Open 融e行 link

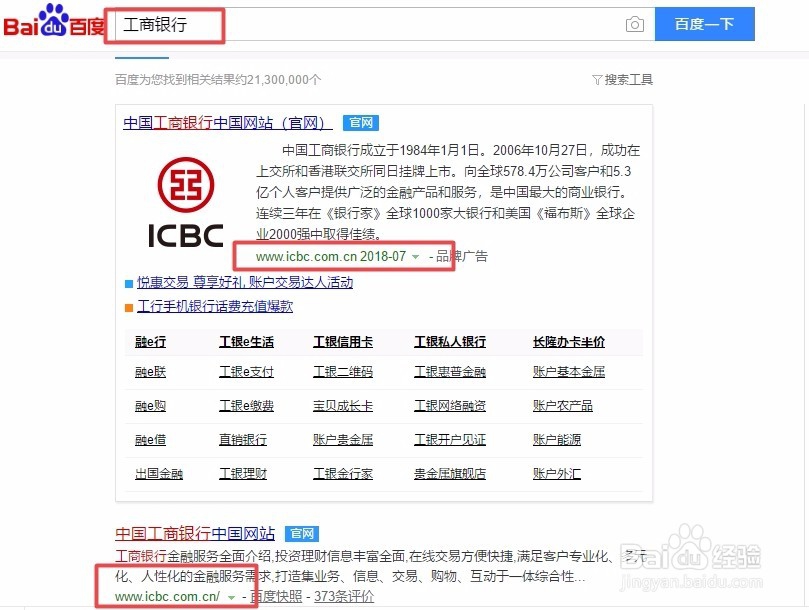tap(150, 342)
